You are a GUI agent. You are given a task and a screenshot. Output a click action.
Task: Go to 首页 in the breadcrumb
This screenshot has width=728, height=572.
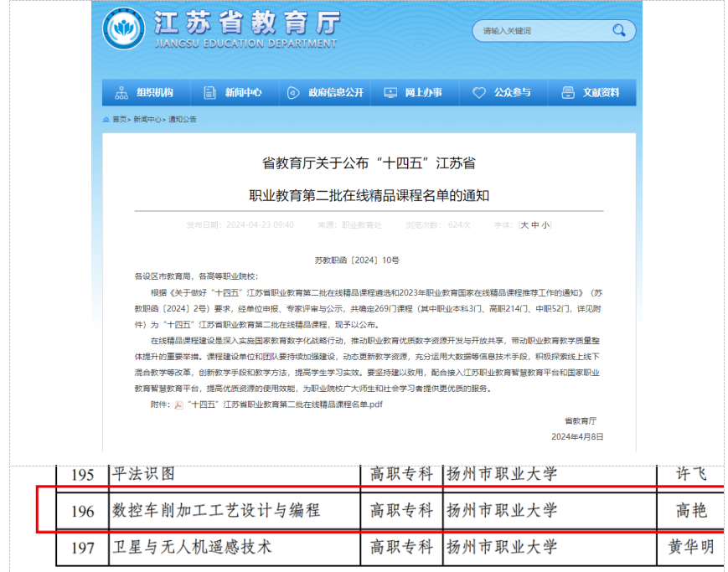[x=121, y=120]
